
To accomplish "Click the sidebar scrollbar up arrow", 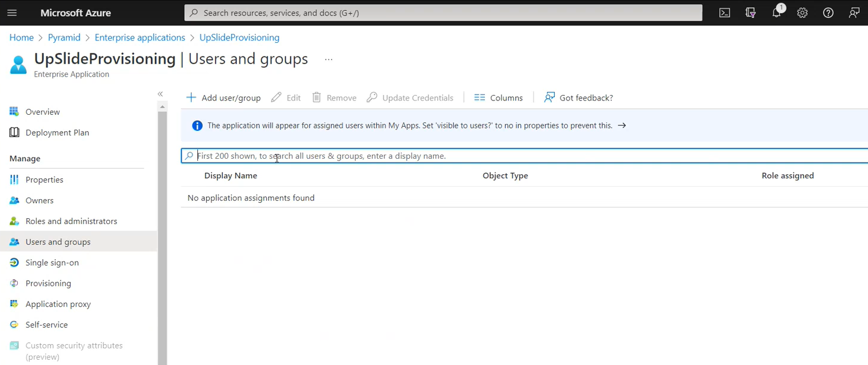I will click(x=162, y=107).
